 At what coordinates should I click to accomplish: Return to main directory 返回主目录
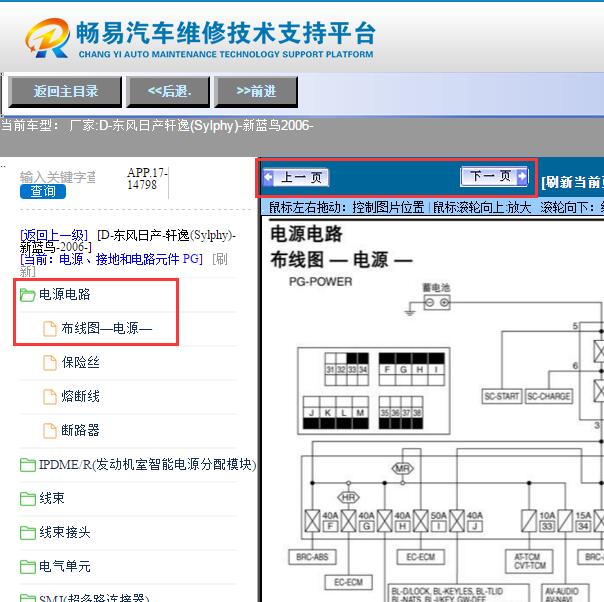65,92
